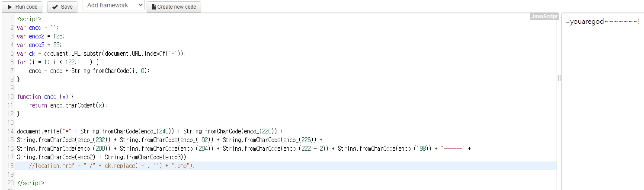
Task: Click line number 18 in gutter
Action: 10,165
